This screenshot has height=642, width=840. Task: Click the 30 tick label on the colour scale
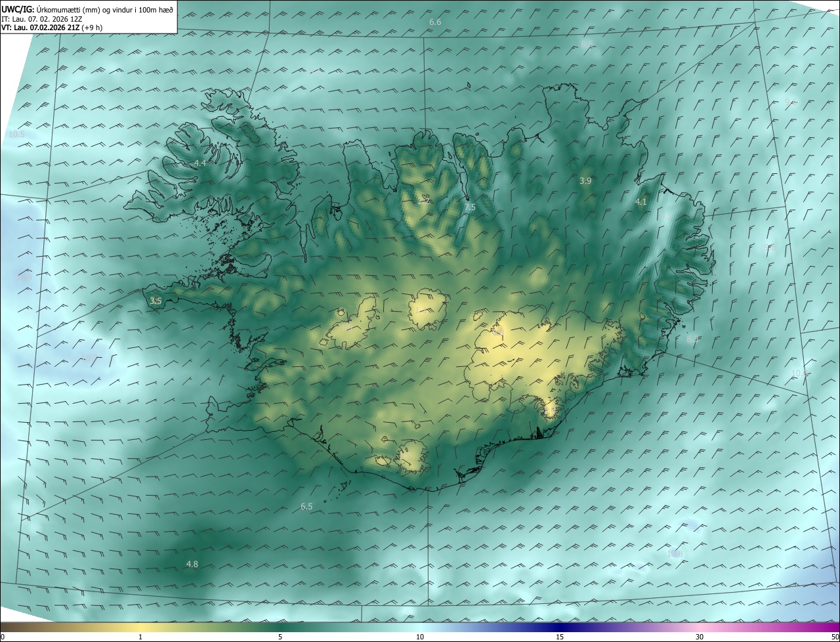700,637
